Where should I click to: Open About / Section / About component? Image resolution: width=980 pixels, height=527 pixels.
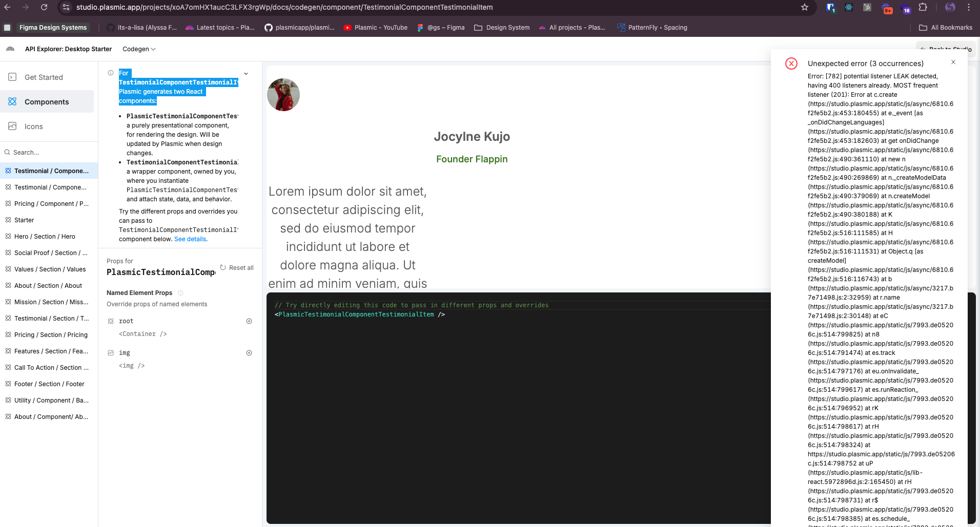(49, 286)
